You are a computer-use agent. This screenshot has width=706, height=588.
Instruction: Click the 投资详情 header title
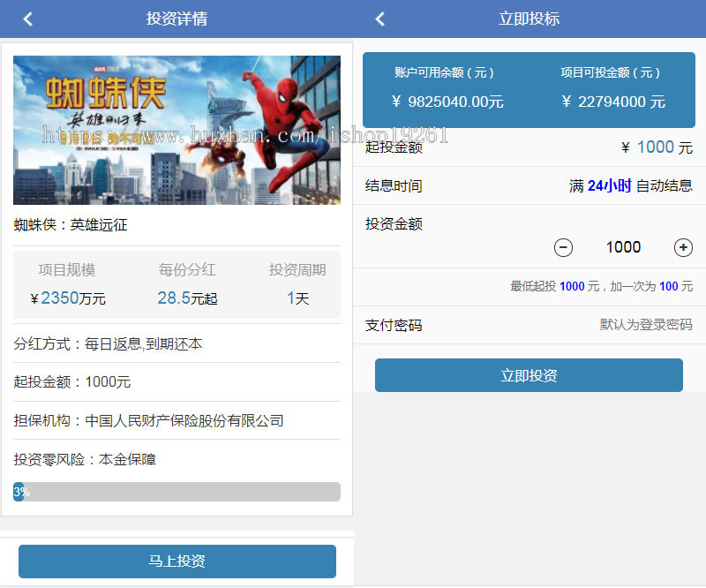point(177,19)
